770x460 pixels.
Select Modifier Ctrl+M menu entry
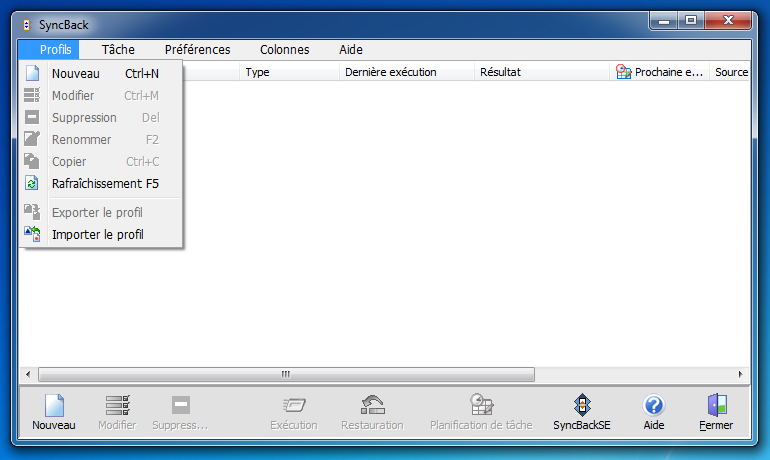(101, 96)
